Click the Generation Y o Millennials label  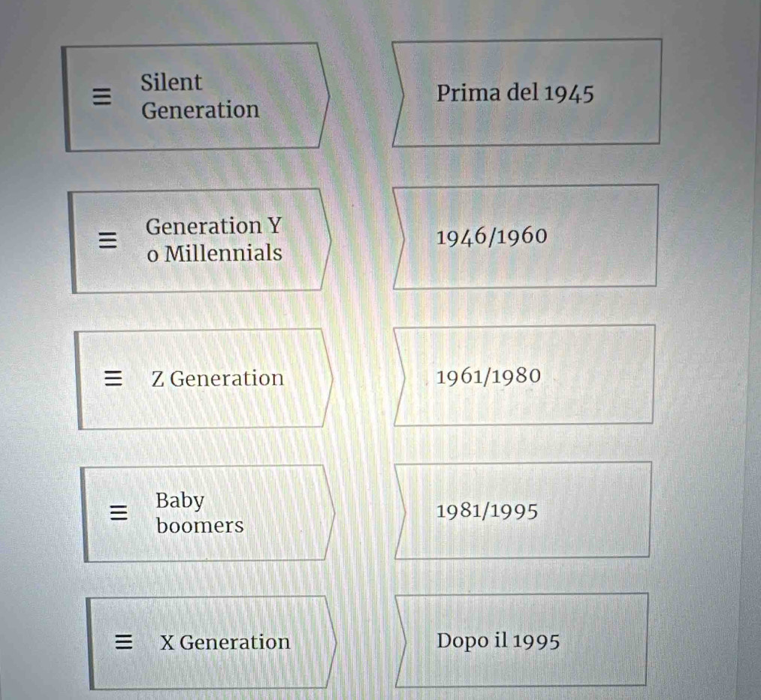point(214,240)
